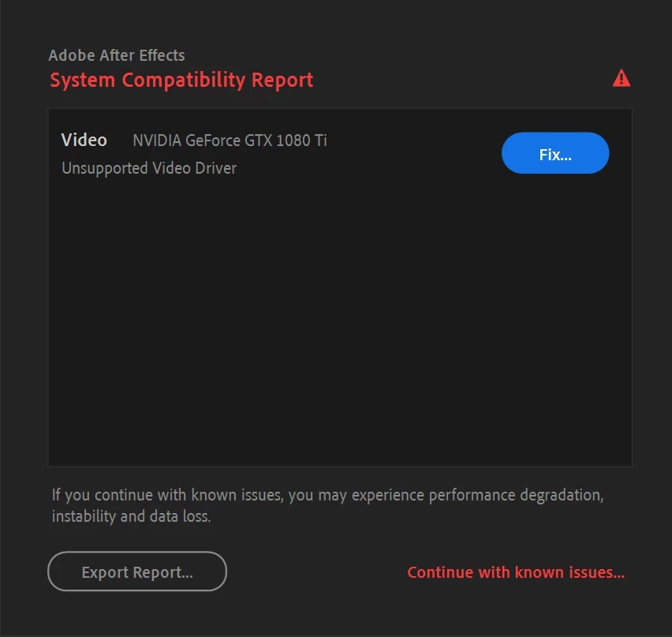
Task: Select the bold Video category label
Action: coord(84,140)
